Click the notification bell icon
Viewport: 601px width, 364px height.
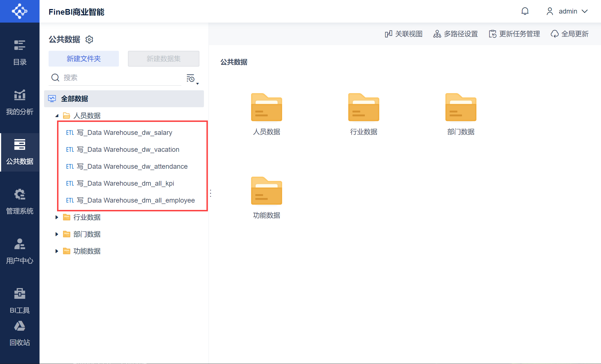coord(525,11)
